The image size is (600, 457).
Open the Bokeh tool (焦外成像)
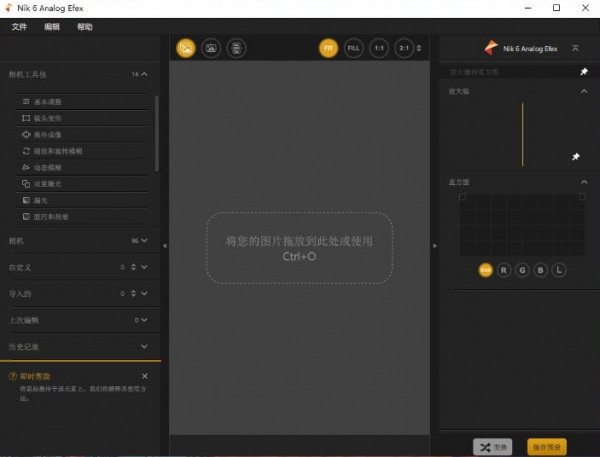click(x=82, y=135)
